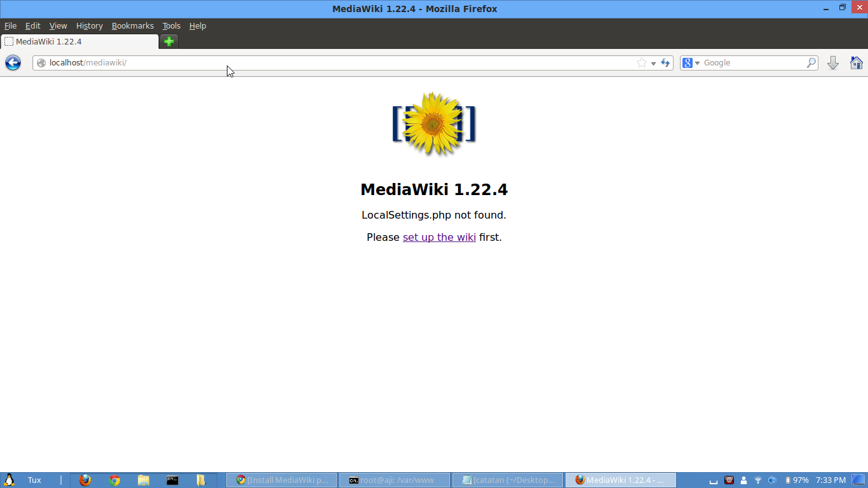
Task: Go to the Home page icon
Action: (x=857, y=63)
